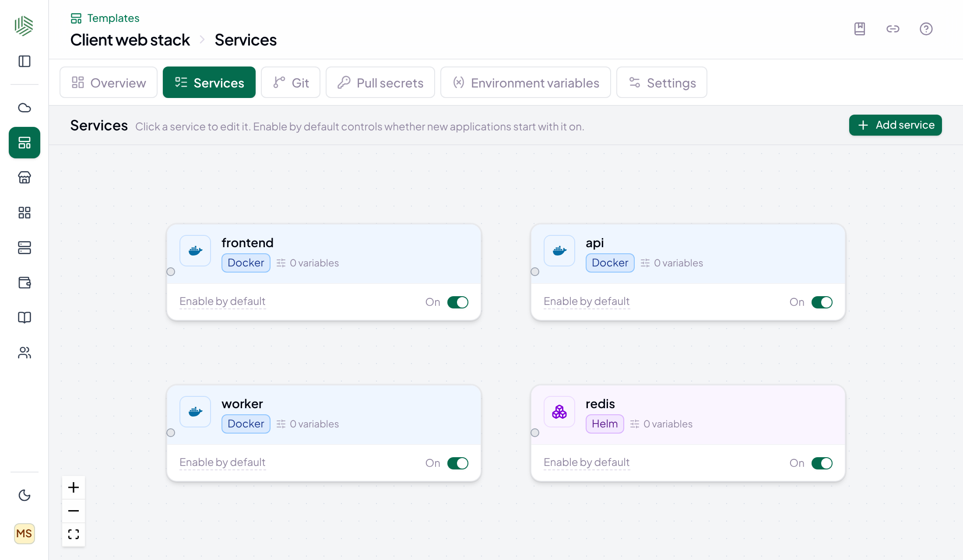This screenshot has height=560, width=963.
Task: Click worker's 0 variables text
Action: coord(314,424)
